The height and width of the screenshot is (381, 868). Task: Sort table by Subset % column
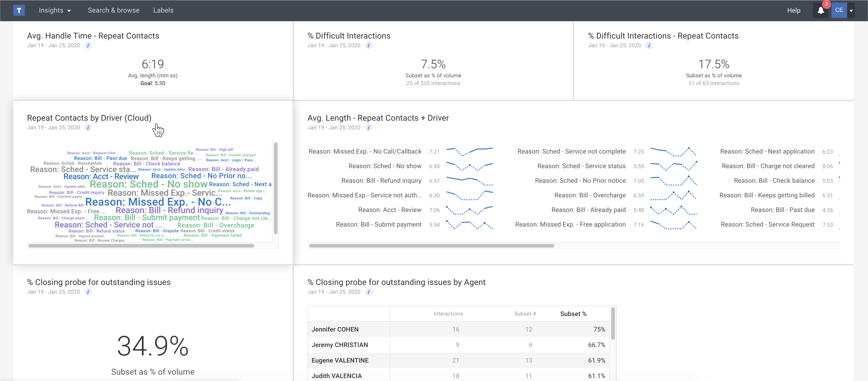573,314
